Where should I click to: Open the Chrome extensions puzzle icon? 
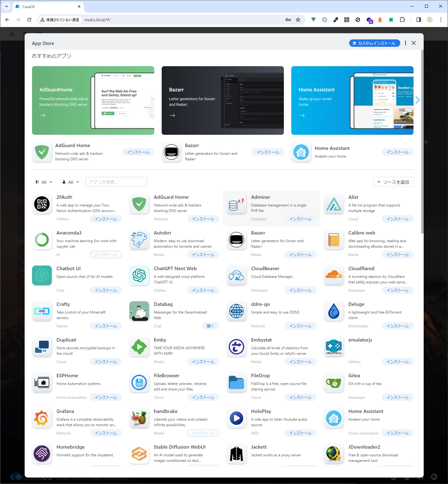pyautogui.click(x=402, y=20)
